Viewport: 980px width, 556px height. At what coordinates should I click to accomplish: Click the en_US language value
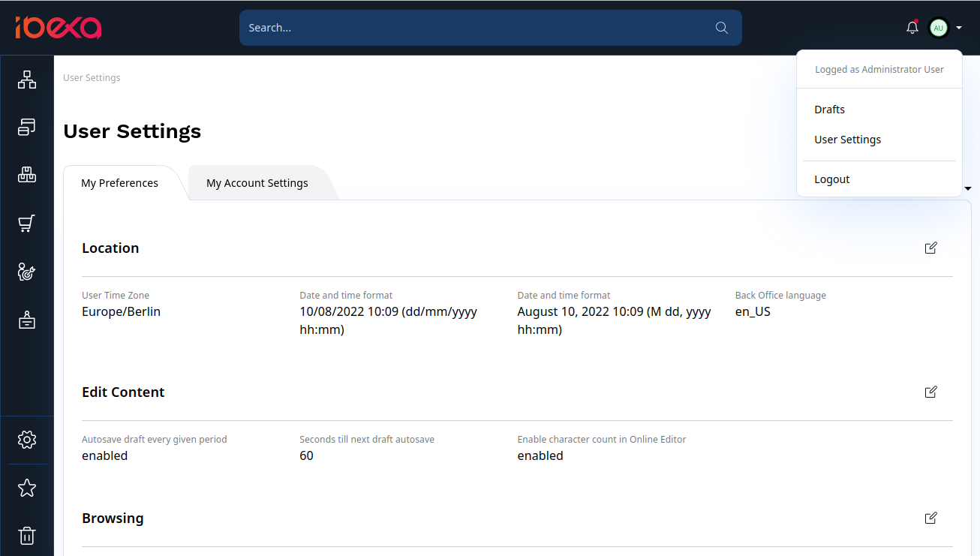[x=753, y=311]
